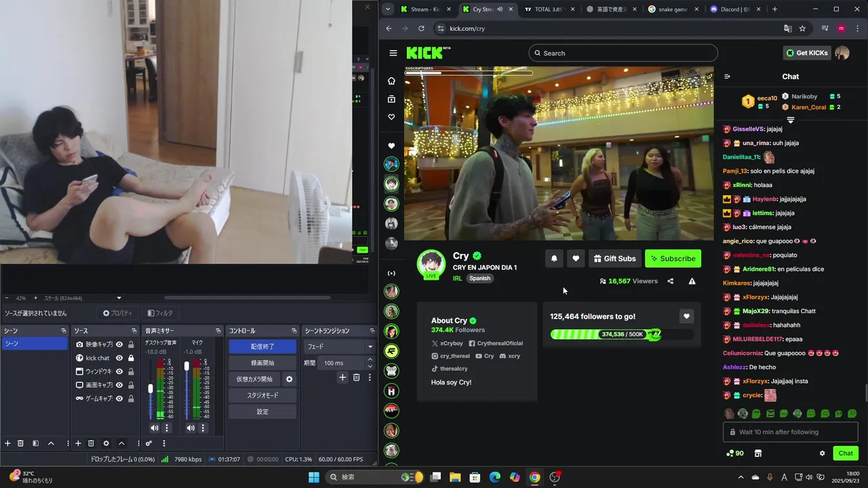
Task: Open the Browse icon in Kick sidebar
Action: [x=391, y=99]
